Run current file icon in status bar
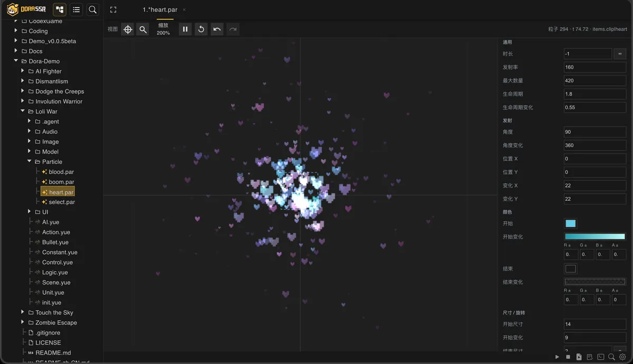Image resolution: width=633 pixels, height=364 pixels. [579, 357]
